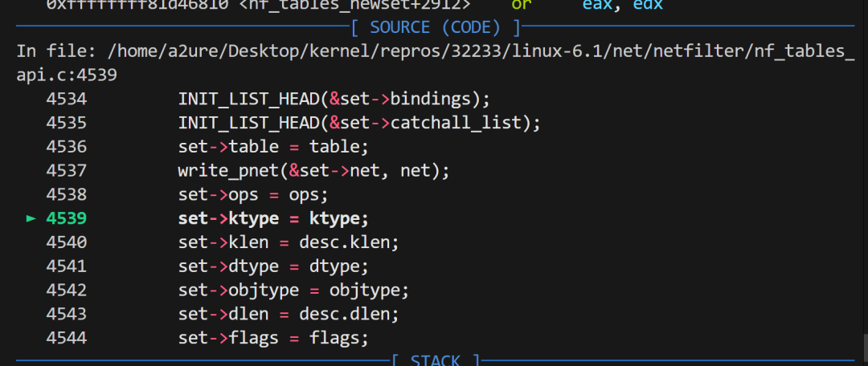
Task: Select the highlighted line number 4539
Action: 67,218
